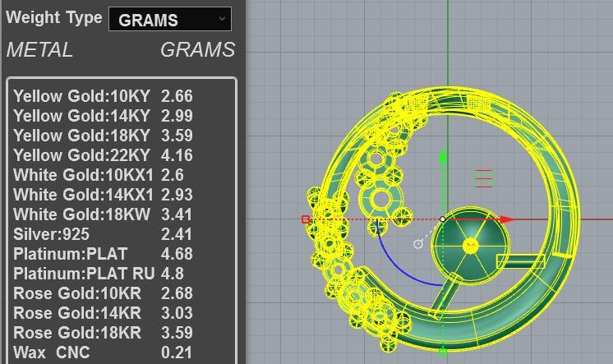Grab the red X-axis gumball arrow

click(x=507, y=219)
